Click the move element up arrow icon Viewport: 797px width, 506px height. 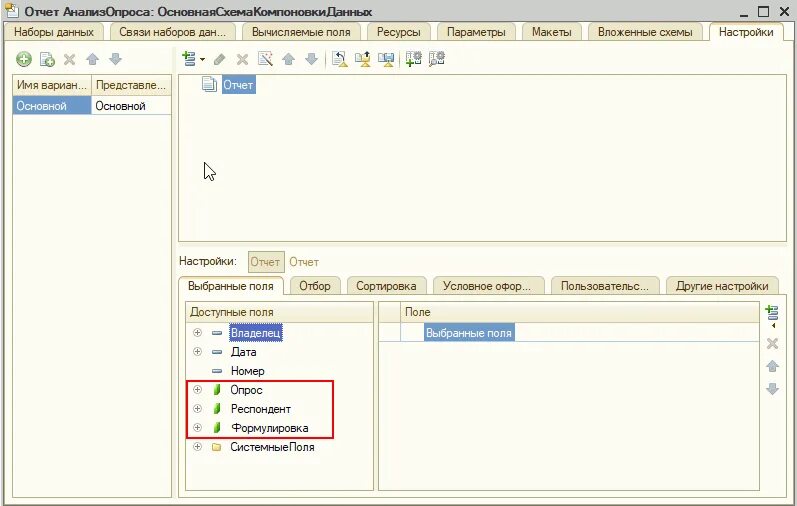click(288, 59)
